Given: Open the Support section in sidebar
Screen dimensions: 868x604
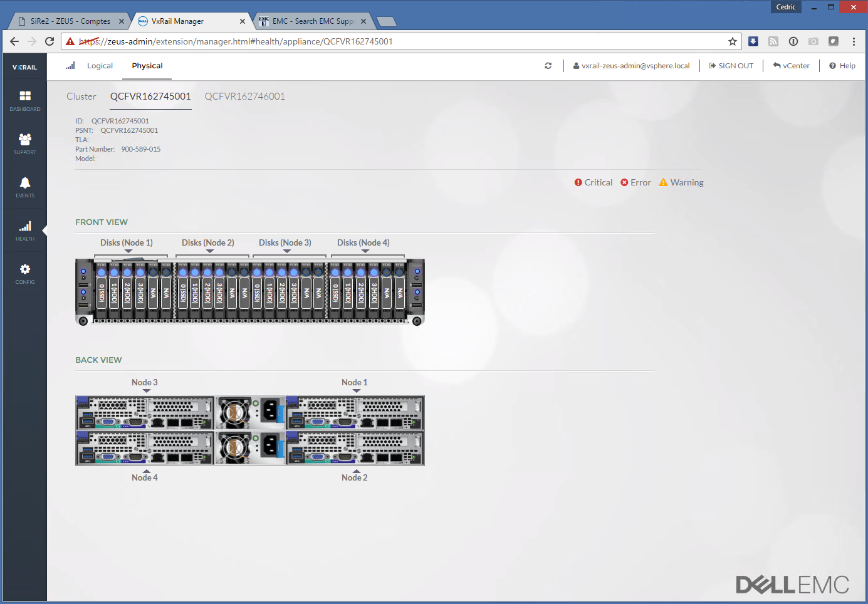Looking at the screenshot, I should (25, 140).
